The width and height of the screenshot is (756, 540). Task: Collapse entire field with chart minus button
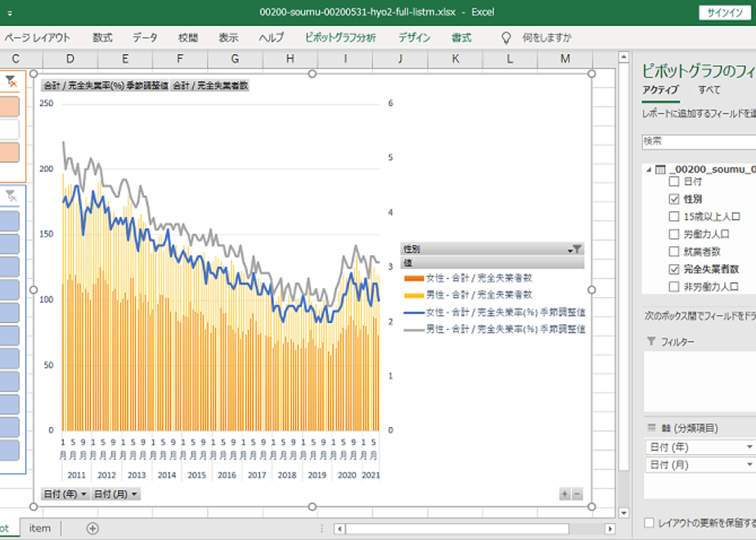577,493
